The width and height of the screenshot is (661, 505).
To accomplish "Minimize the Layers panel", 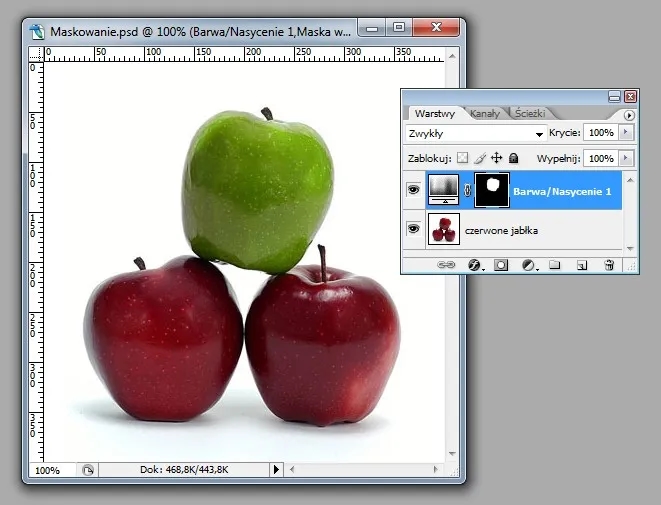I will (614, 97).
